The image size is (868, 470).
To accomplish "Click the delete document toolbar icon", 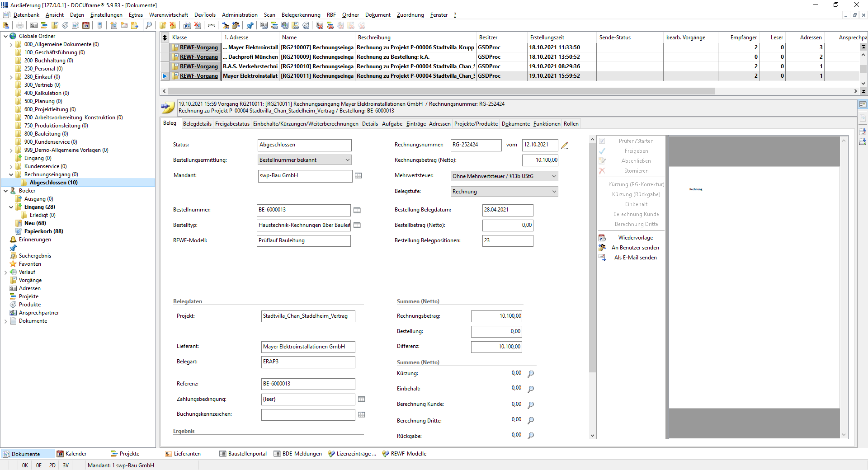I will point(197,25).
